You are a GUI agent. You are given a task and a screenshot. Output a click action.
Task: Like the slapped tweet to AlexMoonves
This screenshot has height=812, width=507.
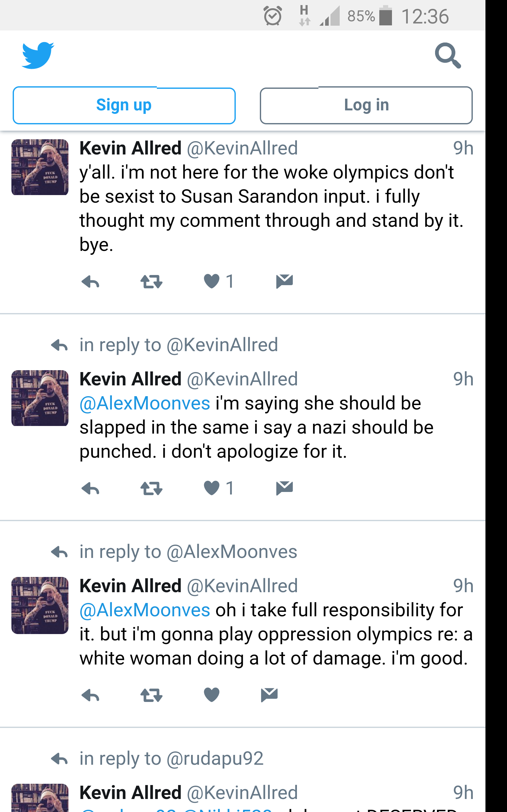tap(212, 488)
